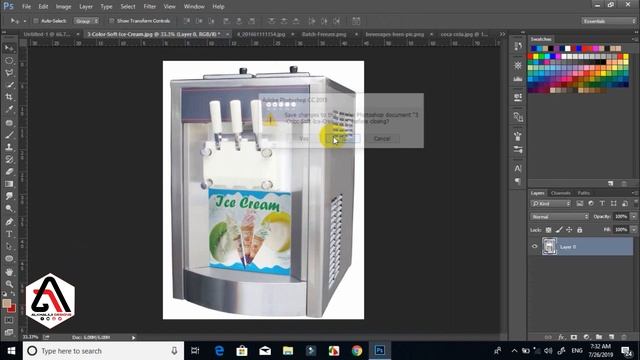Viewport: 640px width, 360px height.
Task: Click the Layer 0 thumbnail
Action: (x=549, y=247)
